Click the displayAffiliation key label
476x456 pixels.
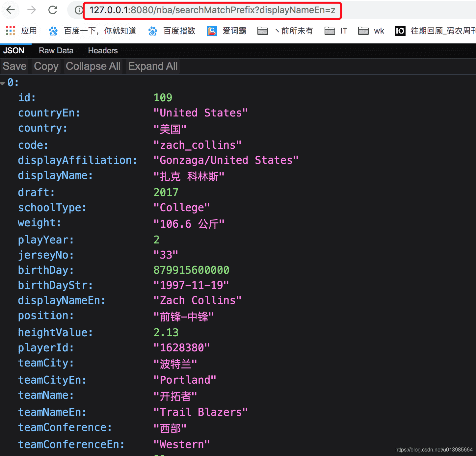tap(77, 160)
